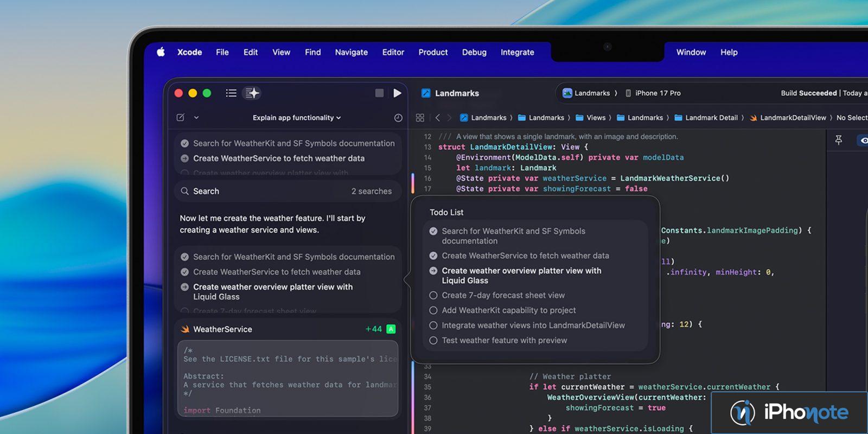868x434 pixels.
Task: Start a new conversation with compose icon
Action: 181,117
